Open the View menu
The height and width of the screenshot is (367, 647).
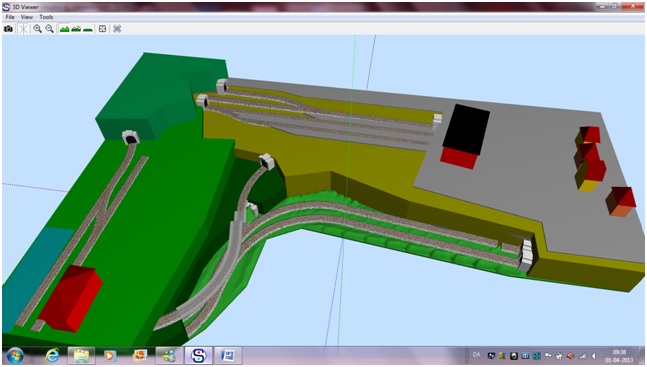coord(26,17)
